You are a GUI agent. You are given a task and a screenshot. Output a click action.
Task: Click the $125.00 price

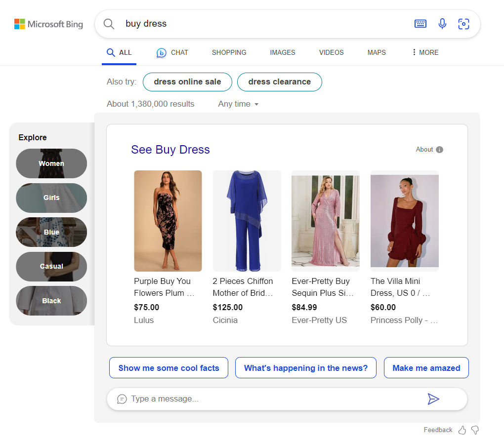click(x=228, y=307)
